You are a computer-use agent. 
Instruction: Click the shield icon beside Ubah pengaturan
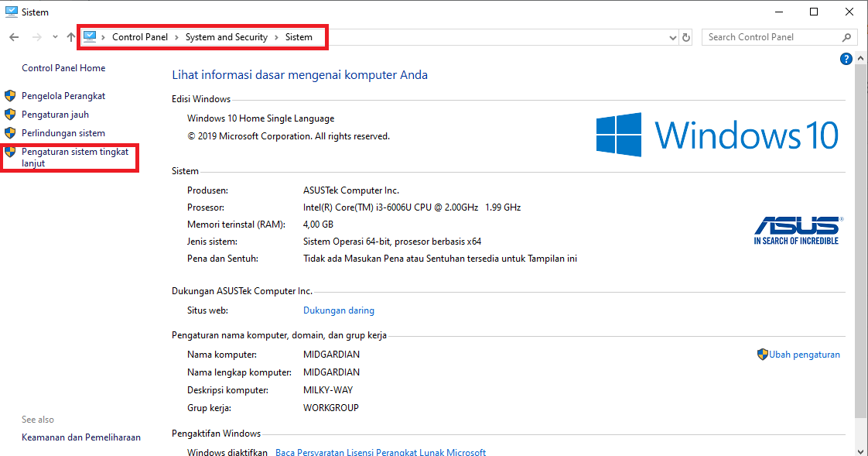click(762, 355)
